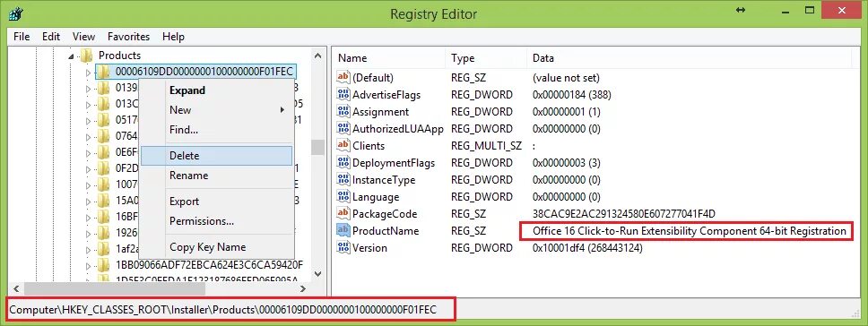This screenshot has height=326, width=868.
Task: Click the Name column header
Action: click(389, 58)
